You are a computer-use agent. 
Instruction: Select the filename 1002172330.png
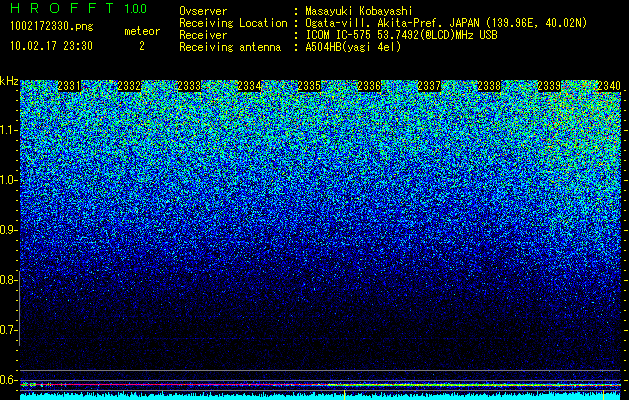[x=52, y=26]
